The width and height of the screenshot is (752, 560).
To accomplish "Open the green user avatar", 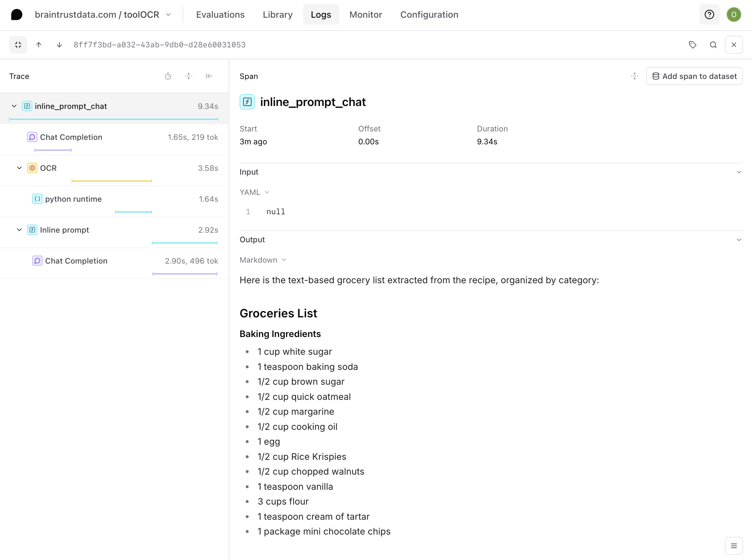I will tap(733, 14).
